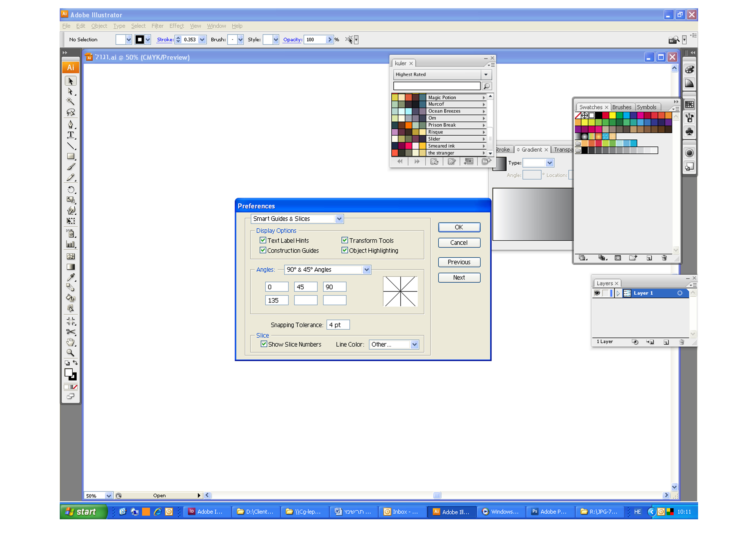This screenshot has height=533, width=756.
Task: Select the Magic Wand tool
Action: coord(70,101)
